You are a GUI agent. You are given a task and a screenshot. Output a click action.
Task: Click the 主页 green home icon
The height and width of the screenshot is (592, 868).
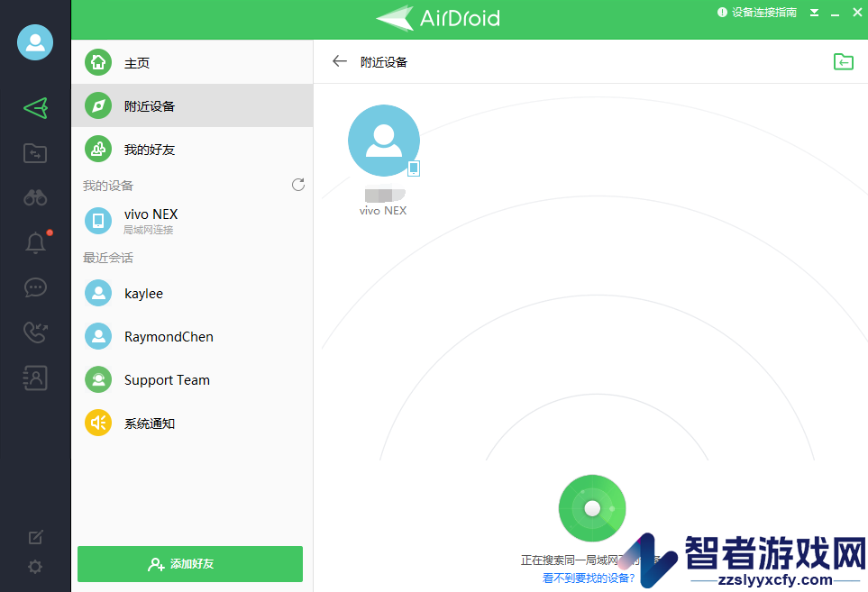[x=98, y=62]
